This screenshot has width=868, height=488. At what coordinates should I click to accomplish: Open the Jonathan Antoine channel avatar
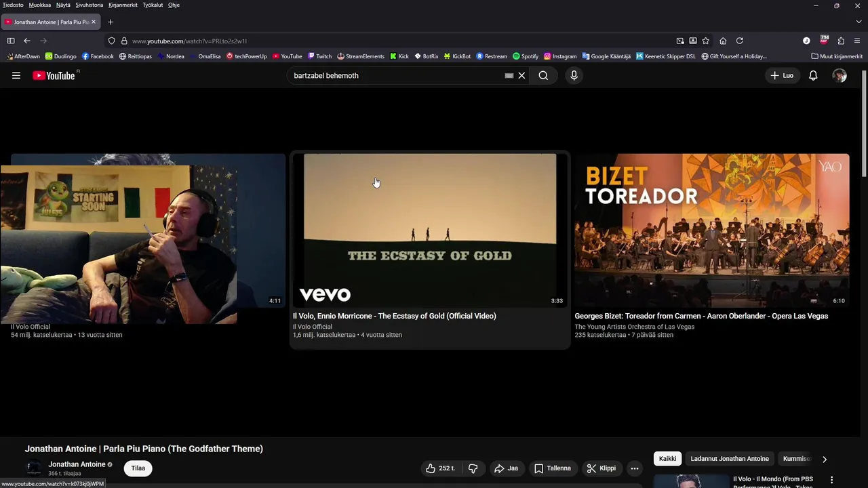coord(34,468)
